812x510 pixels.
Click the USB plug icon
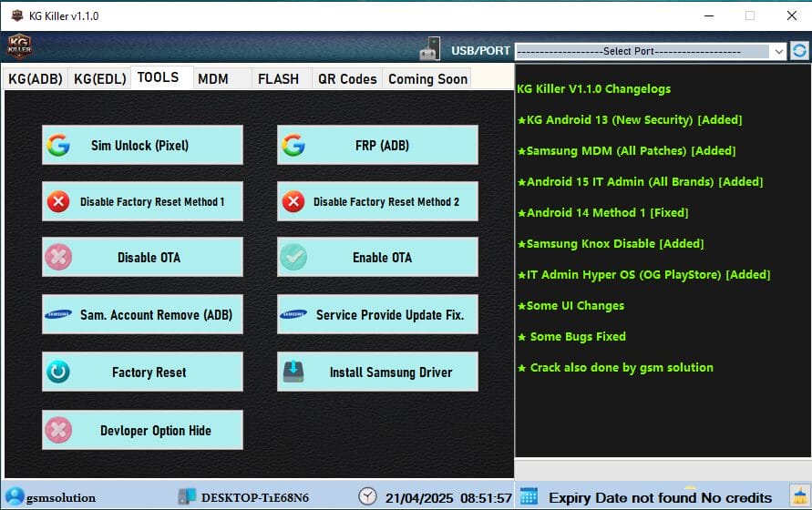coord(430,49)
